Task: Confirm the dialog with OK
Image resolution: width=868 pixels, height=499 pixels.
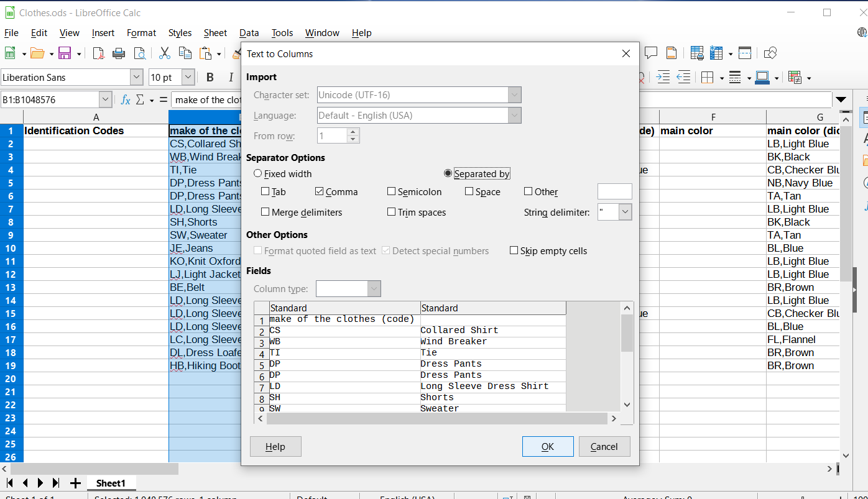Action: pos(547,446)
